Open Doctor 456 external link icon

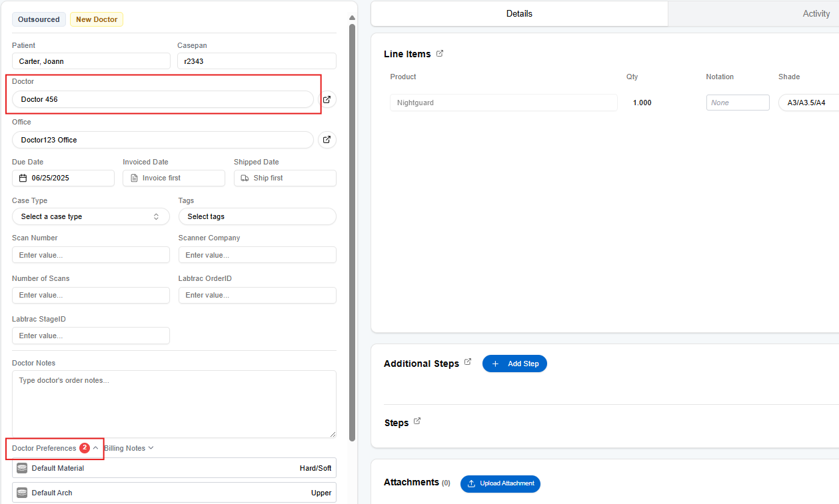327,99
